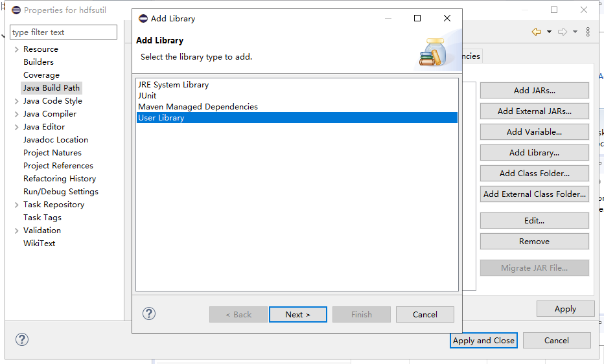Select Coverage in properties tree
This screenshot has height=364, width=604.
point(41,75)
